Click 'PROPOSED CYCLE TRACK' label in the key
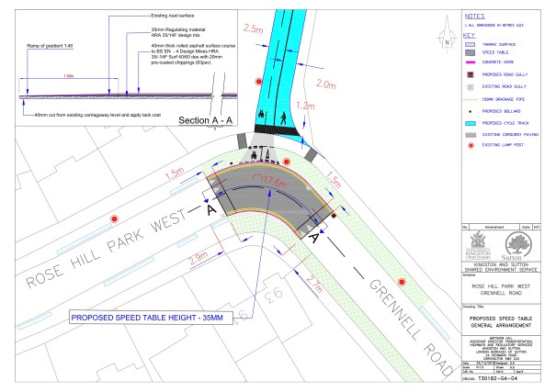Screen dimensions: 556x392 click(505, 123)
